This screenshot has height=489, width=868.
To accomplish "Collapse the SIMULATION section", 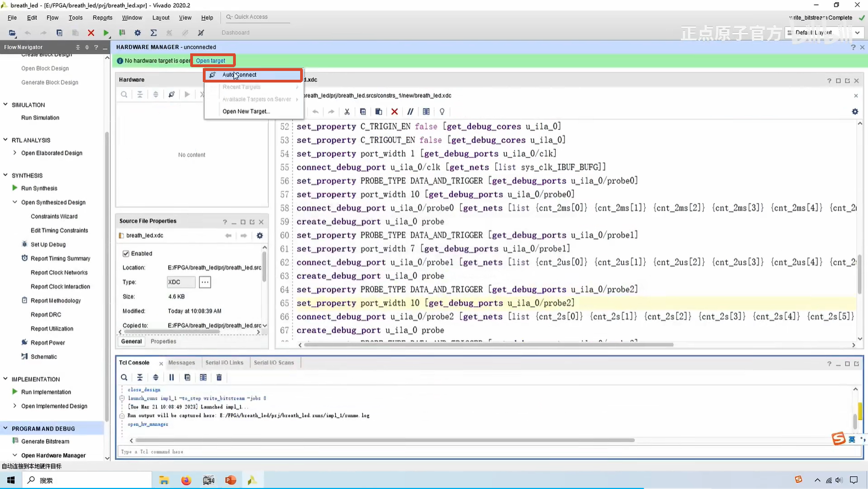I will point(5,105).
